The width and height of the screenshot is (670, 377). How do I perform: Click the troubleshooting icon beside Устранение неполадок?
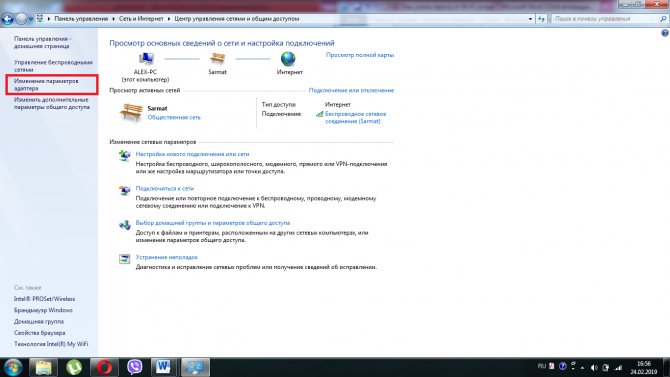124,259
